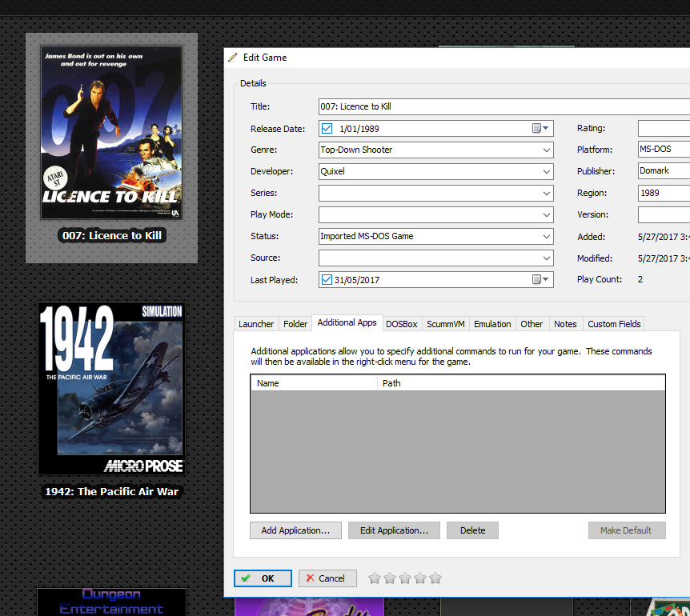Click the 007: Licence to Kill caption
Screen dimensions: 690x616
[112, 236]
